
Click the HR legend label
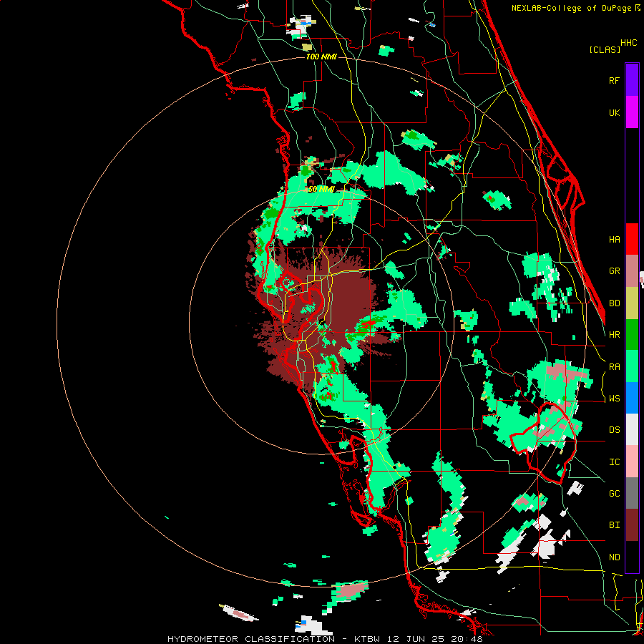click(x=614, y=335)
